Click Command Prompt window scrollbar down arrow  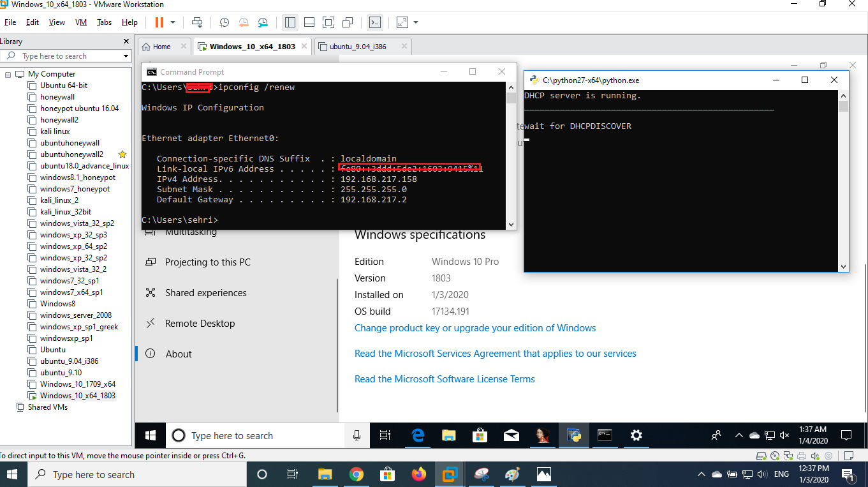[511, 224]
